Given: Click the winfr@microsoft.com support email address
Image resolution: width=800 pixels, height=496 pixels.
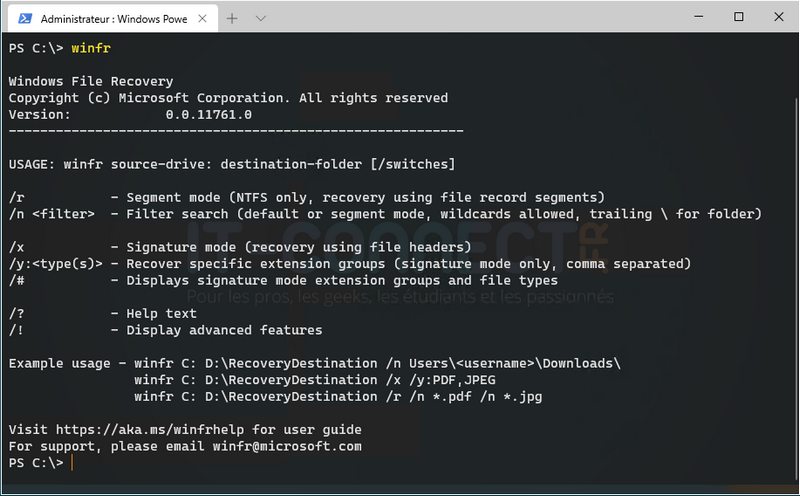Looking at the screenshot, I should point(287,446).
